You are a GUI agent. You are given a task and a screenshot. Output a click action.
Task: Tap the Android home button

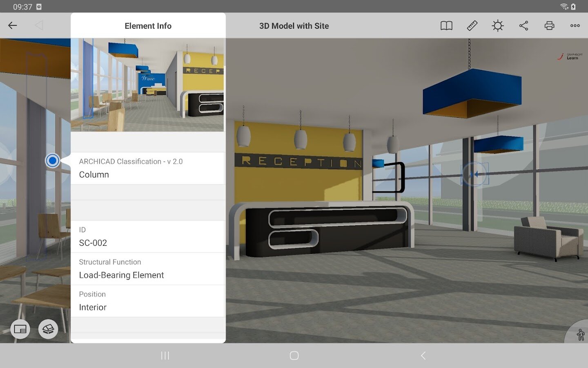tap(294, 356)
